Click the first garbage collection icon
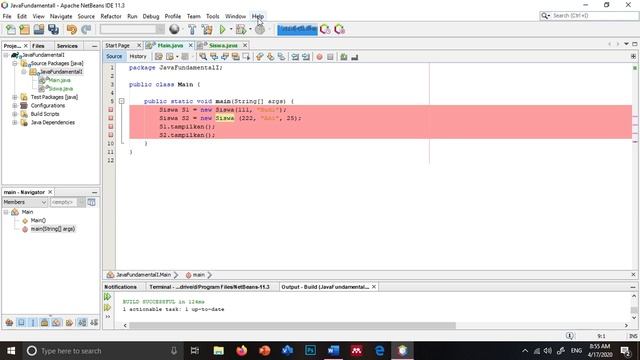The height and width of the screenshot is (360, 640). click(325, 29)
